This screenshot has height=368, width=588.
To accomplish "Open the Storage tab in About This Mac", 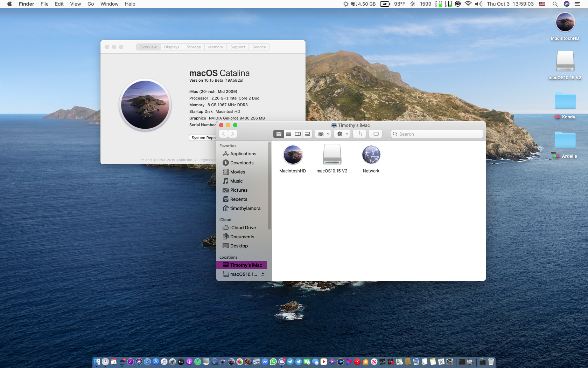I will pyautogui.click(x=194, y=47).
